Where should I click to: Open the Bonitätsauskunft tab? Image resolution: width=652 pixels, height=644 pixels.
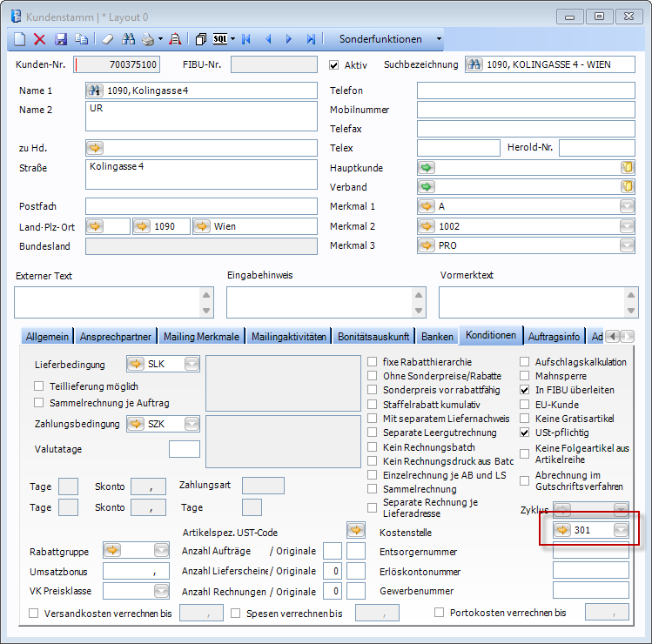(x=375, y=336)
